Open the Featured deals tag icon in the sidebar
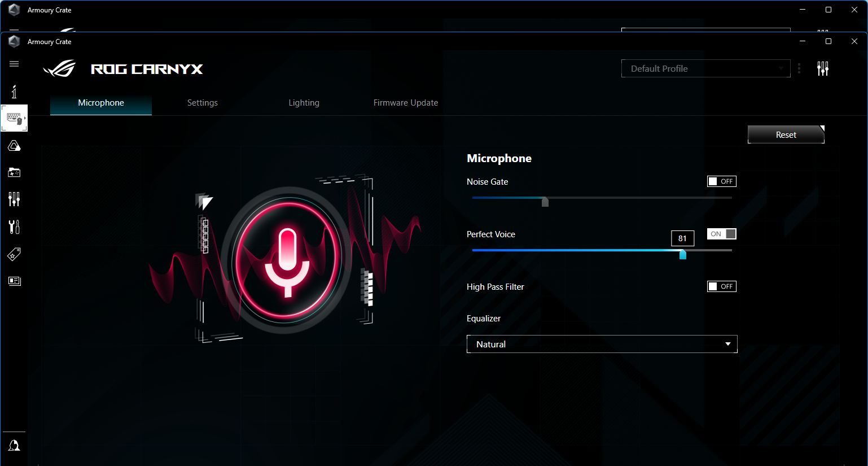 tap(14, 254)
